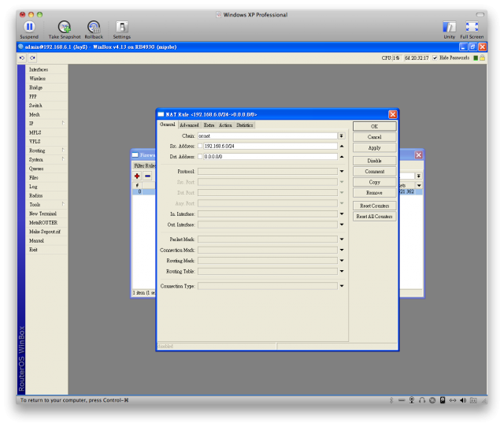Expand the In. Interface field
The height and width of the screenshot is (427, 504).
click(x=342, y=213)
